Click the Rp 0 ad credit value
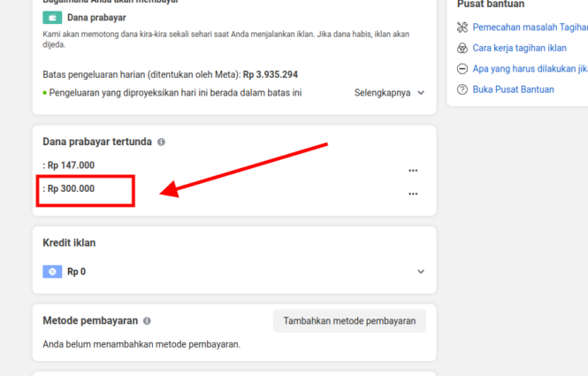 coord(77,272)
